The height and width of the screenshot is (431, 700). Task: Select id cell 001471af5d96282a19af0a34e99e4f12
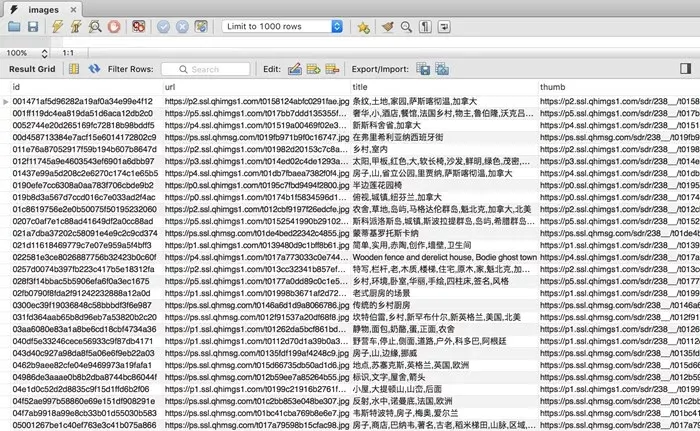pos(87,101)
